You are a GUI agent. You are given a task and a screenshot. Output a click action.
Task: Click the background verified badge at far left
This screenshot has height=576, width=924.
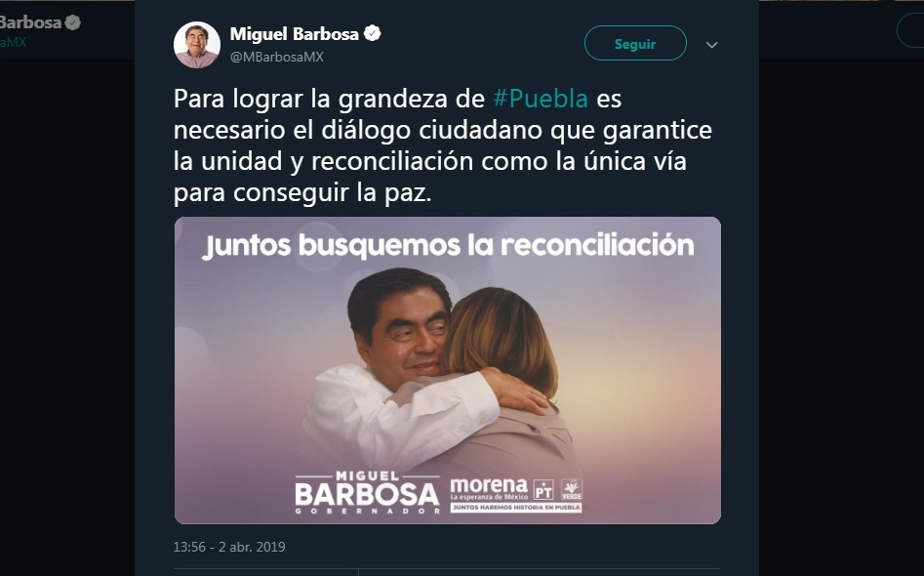72,23
